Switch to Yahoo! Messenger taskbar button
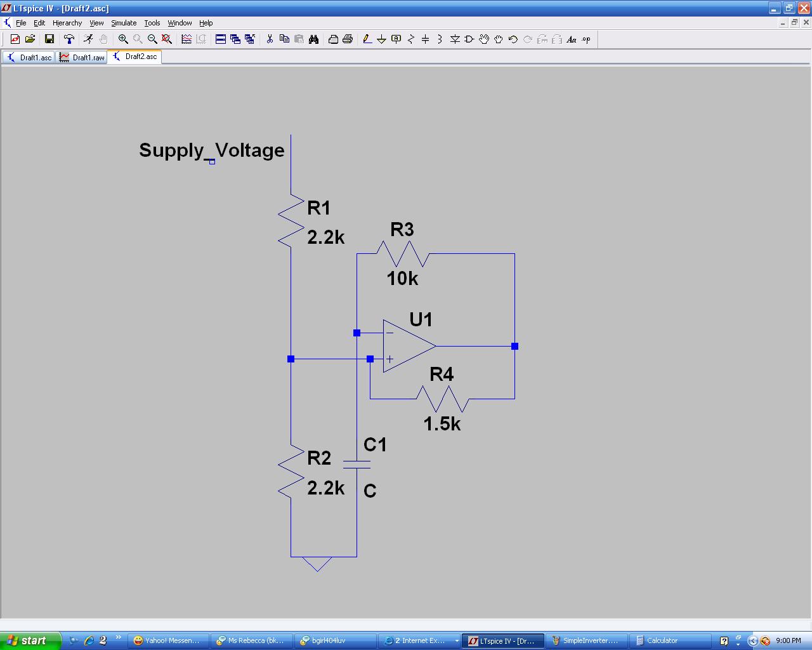Viewport: 812px width, 650px height. pos(167,640)
